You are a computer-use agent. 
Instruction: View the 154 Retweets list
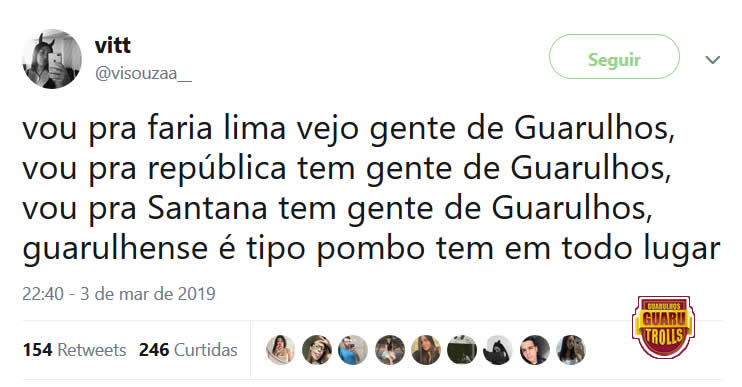(74, 350)
